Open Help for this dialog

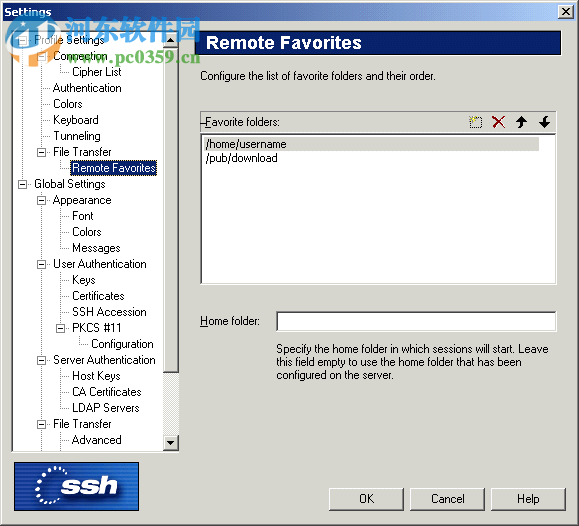tap(528, 499)
